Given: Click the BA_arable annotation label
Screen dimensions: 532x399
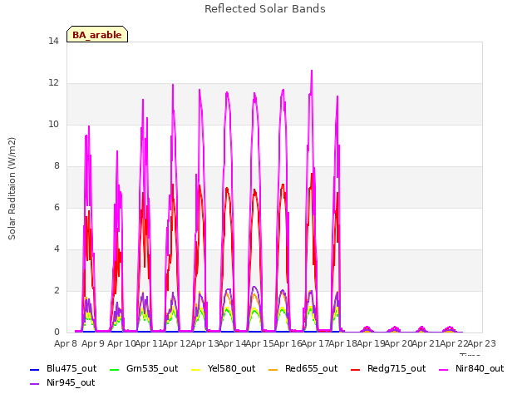Looking at the screenshot, I should (97, 35).
